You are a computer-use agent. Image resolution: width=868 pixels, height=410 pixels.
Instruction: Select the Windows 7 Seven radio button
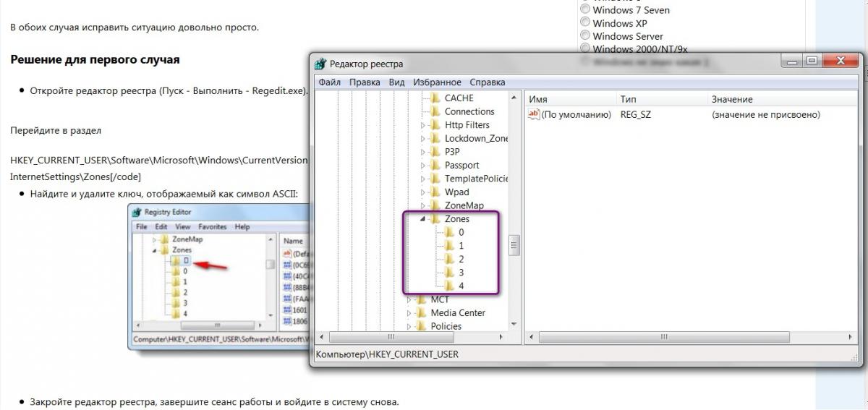[x=584, y=10]
